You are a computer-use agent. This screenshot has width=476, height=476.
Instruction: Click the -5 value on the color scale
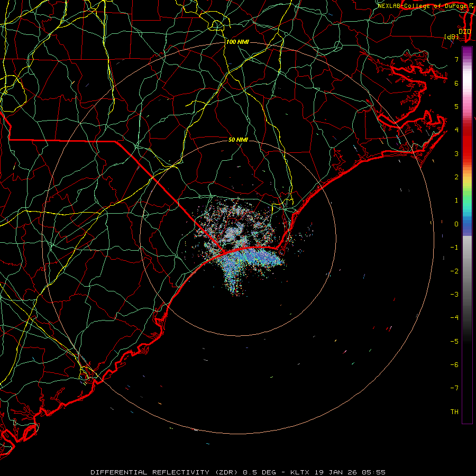(x=454, y=341)
